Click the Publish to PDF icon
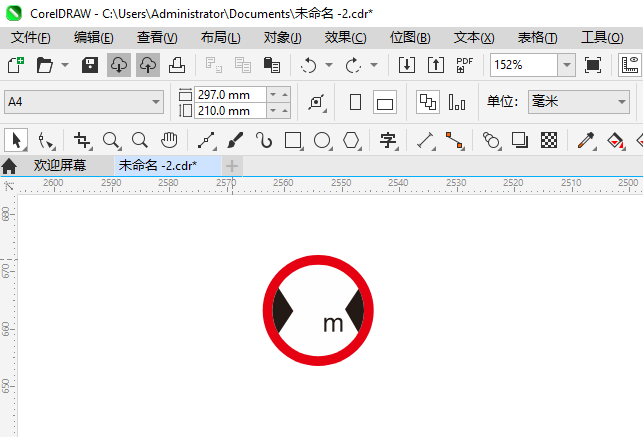Image resolution: width=643 pixels, height=437 pixels. pos(464,65)
